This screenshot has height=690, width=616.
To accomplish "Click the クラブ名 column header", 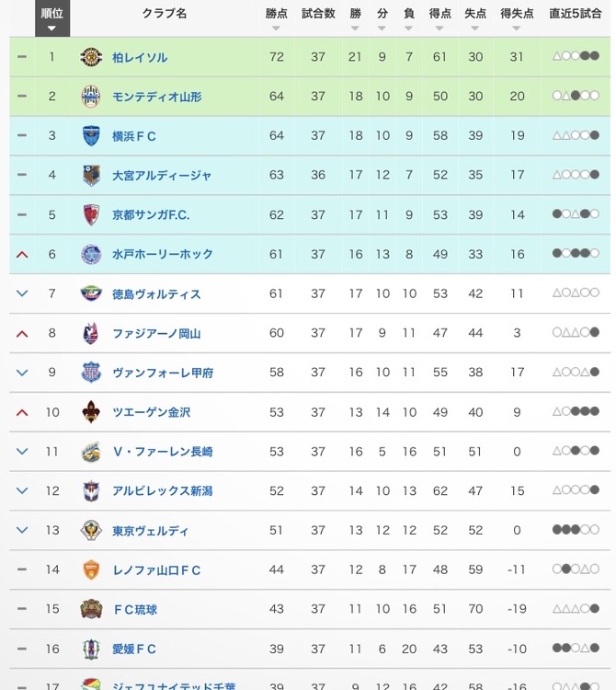I will coord(165,14).
